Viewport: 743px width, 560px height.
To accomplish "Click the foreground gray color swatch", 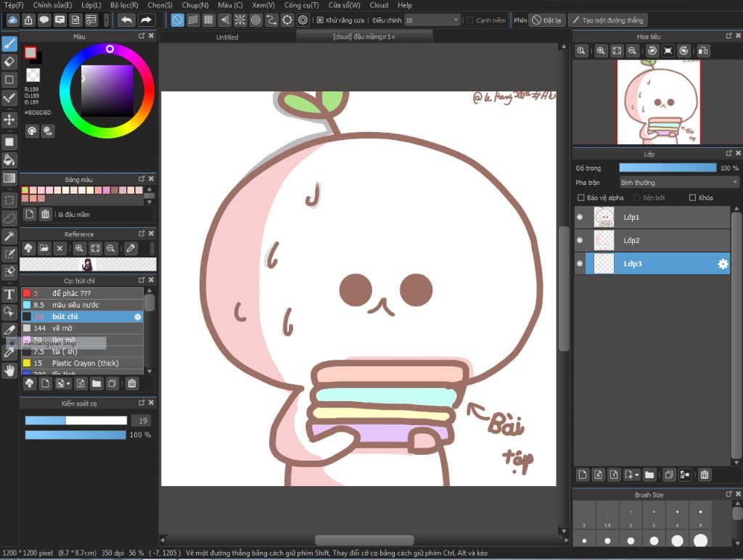I will click(x=30, y=52).
